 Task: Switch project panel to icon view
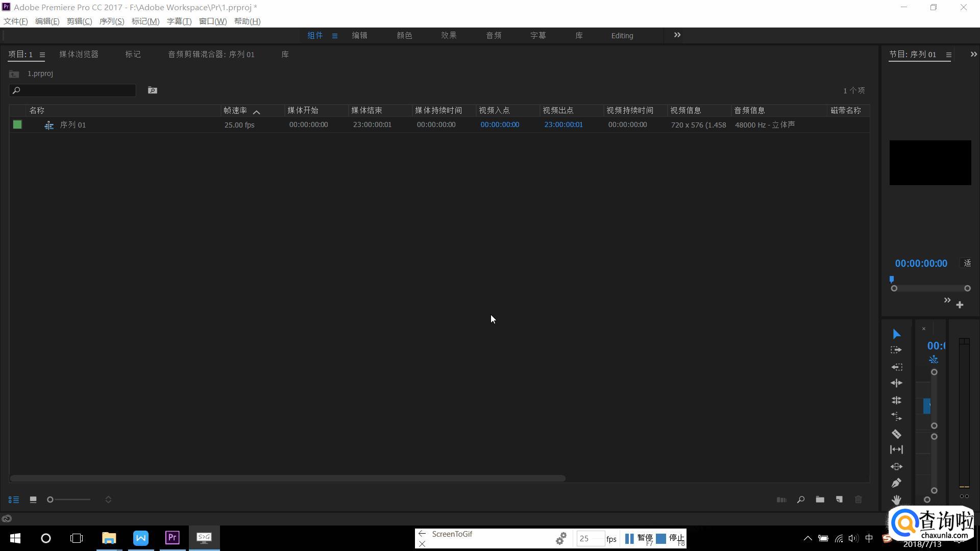pyautogui.click(x=33, y=499)
